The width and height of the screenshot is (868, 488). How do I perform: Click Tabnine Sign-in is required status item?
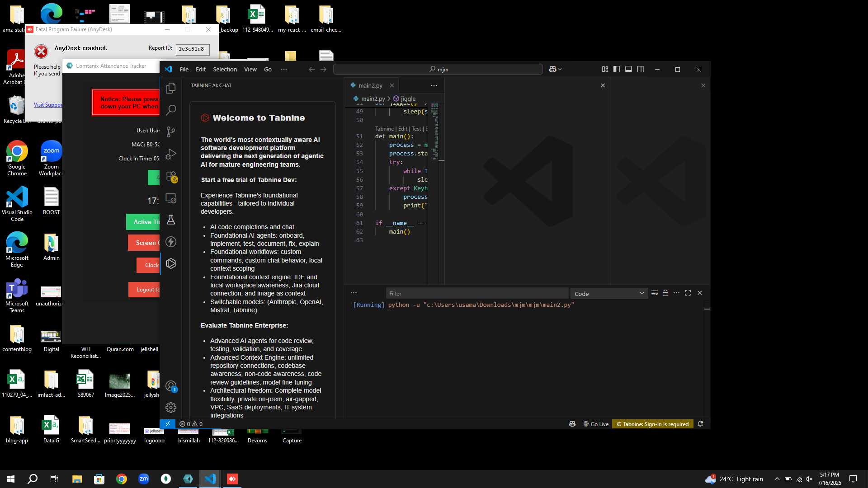pos(653,424)
